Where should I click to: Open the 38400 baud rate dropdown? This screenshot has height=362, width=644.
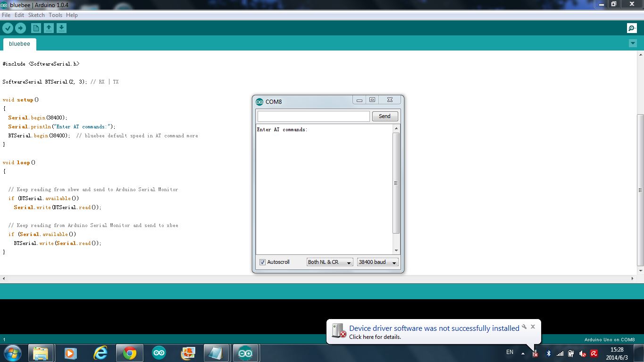point(377,262)
